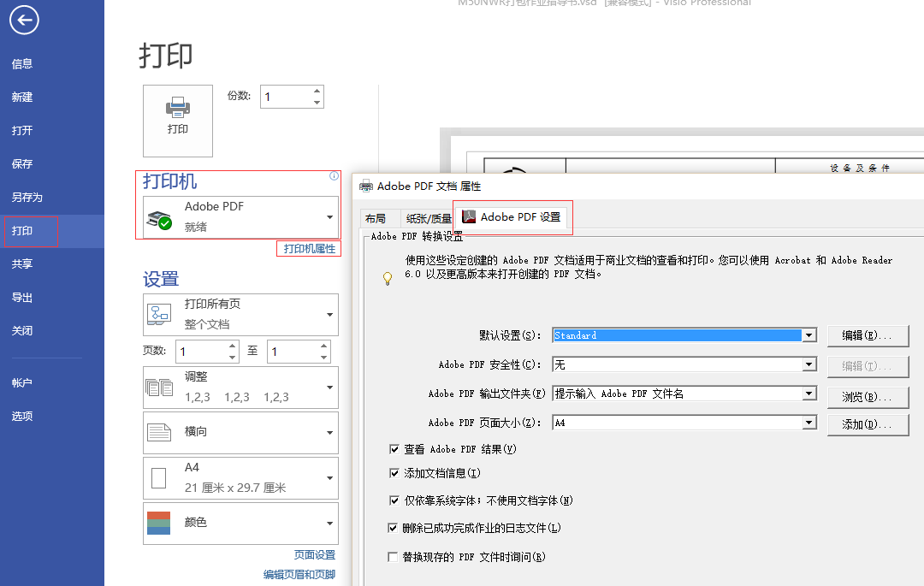The width and height of the screenshot is (924, 586).
Task: Expand the 横向 orientation dropdown
Action: click(x=329, y=433)
